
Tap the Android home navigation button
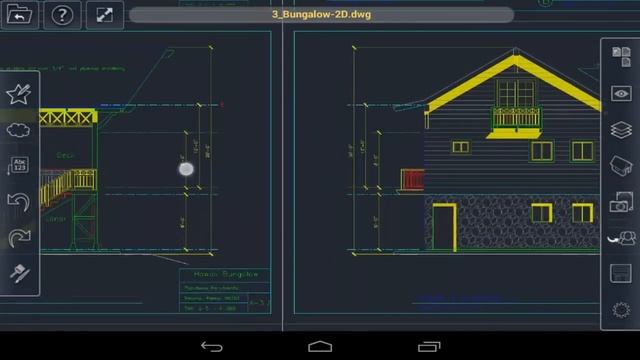click(x=320, y=347)
